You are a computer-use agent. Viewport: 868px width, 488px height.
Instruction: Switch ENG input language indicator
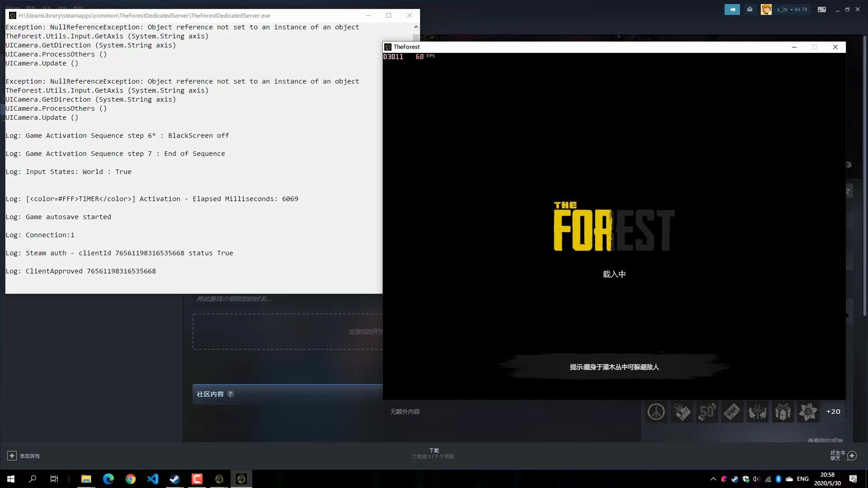pos(803,479)
